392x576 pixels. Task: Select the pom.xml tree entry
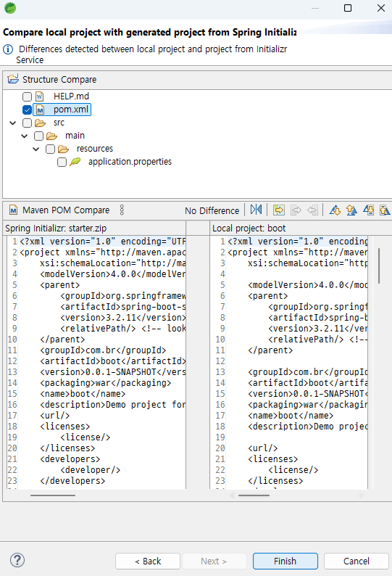pyautogui.click(x=71, y=110)
